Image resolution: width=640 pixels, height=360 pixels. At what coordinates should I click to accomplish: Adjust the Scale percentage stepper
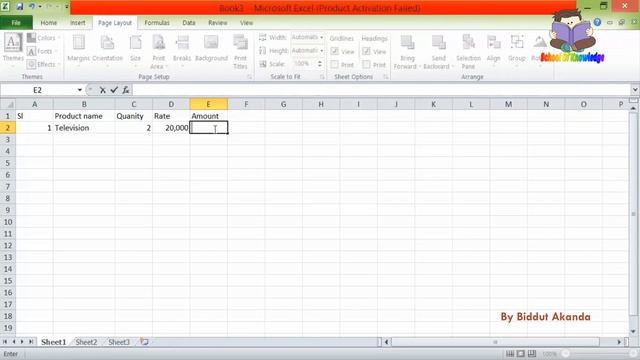320,64
